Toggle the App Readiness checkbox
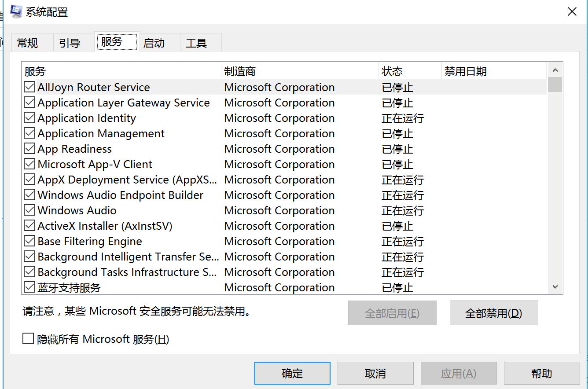 click(29, 149)
